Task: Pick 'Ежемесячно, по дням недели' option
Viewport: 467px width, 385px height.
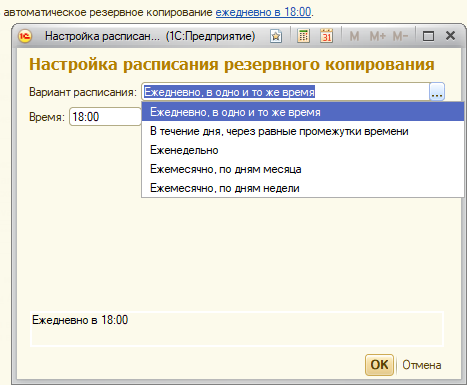Action: point(303,188)
